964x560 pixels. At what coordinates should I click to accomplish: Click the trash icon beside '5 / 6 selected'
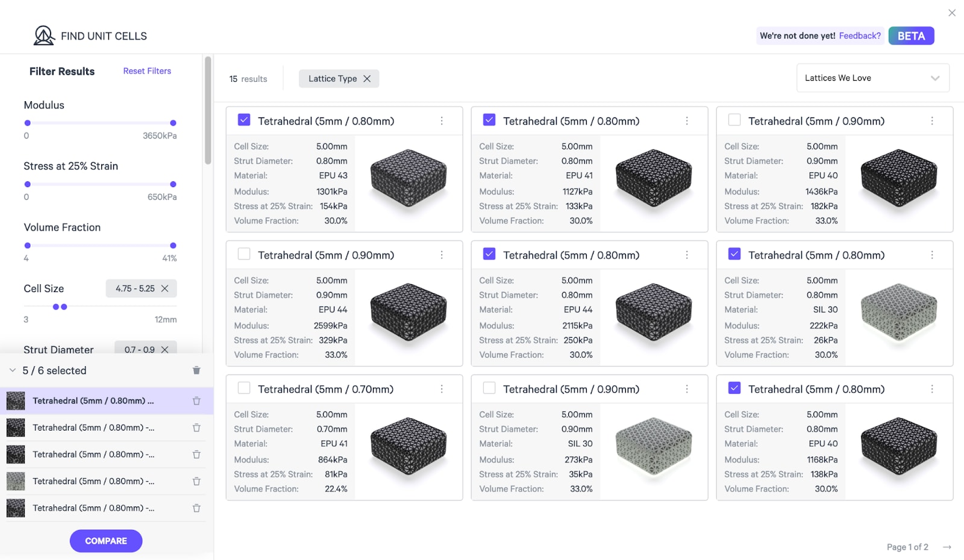tap(196, 370)
